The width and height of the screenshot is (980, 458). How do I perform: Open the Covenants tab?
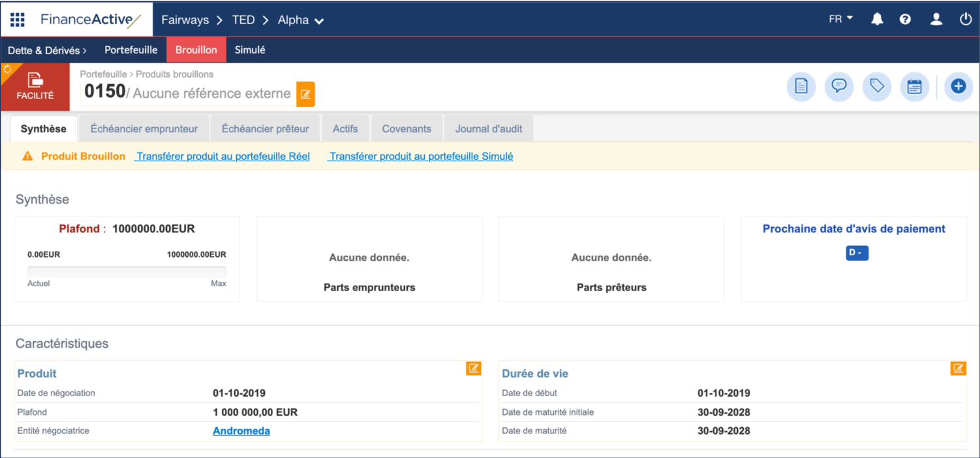point(406,129)
